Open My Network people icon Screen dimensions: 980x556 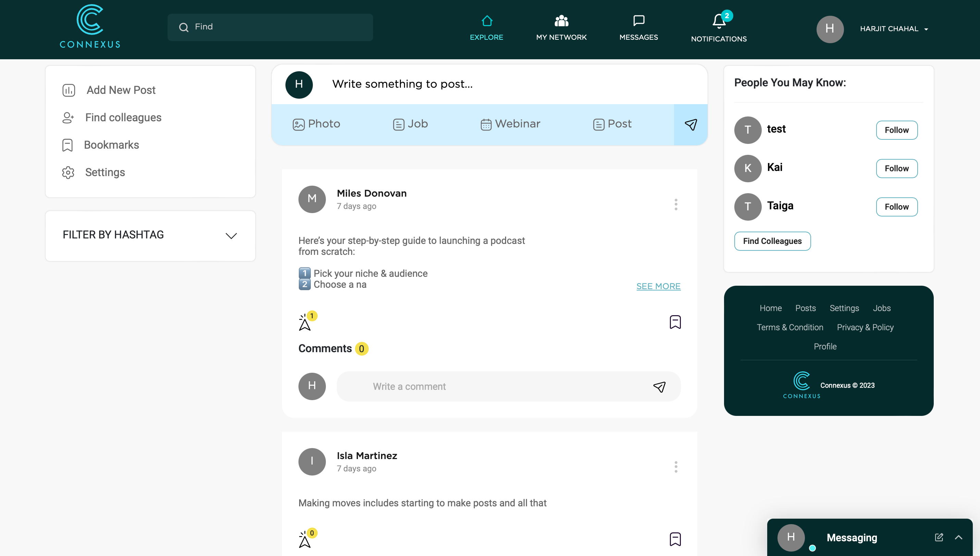point(561,20)
